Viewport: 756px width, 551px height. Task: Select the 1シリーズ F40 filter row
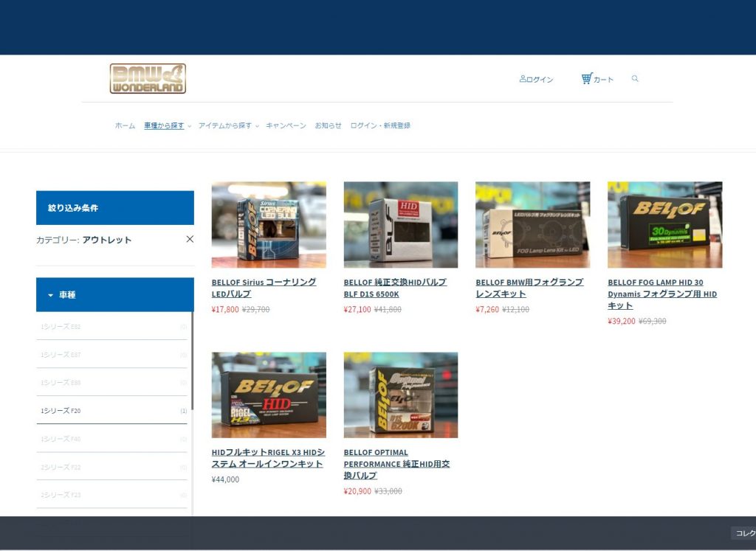(x=112, y=439)
